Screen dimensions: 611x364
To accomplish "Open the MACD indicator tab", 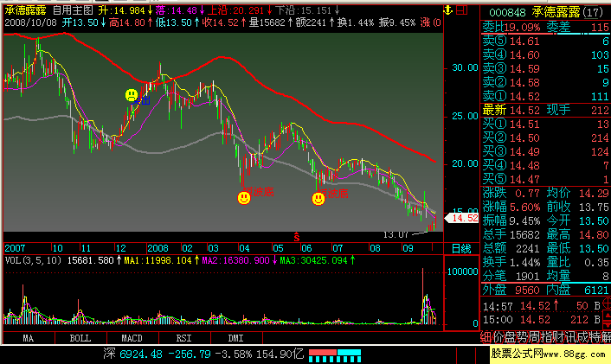I will tap(132, 338).
